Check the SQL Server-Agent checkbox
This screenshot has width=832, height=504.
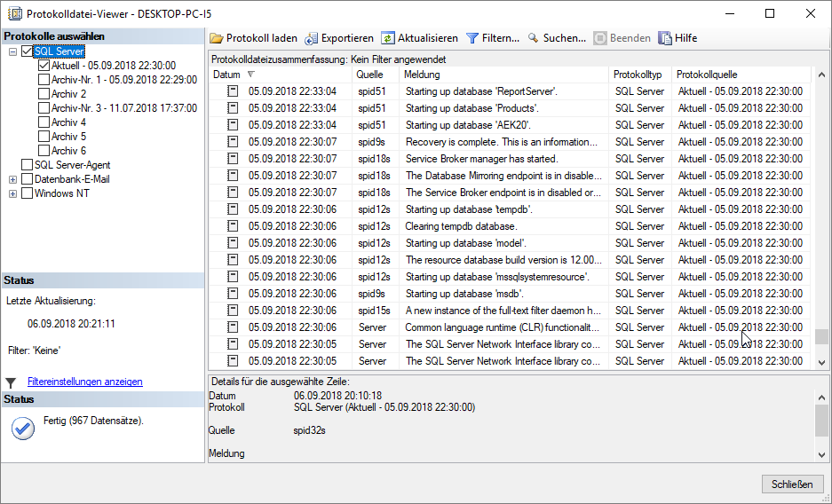(27, 165)
